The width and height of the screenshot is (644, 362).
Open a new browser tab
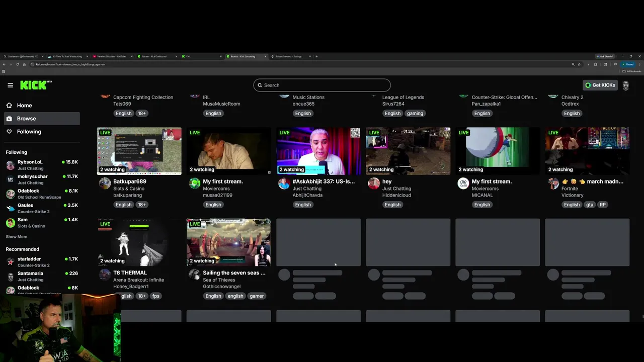(316, 56)
